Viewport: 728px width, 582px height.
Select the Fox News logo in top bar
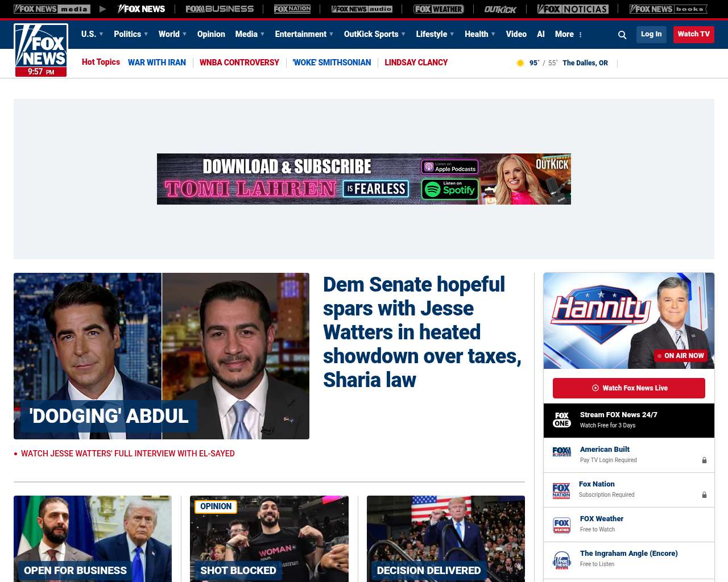coord(141,9)
